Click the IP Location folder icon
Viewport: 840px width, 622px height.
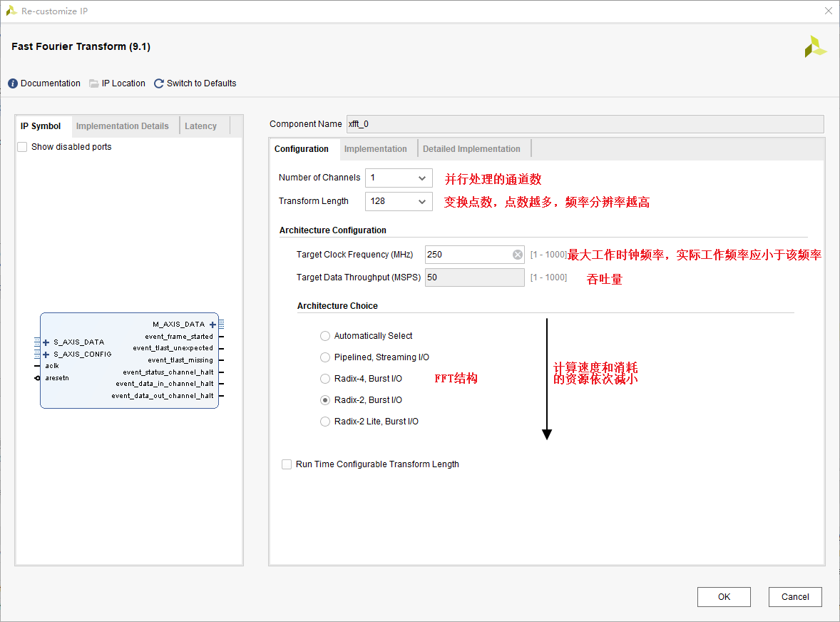(94, 83)
